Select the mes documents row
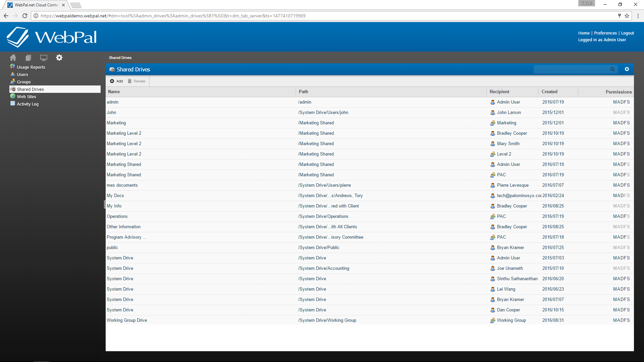The height and width of the screenshot is (362, 644). coord(370,185)
